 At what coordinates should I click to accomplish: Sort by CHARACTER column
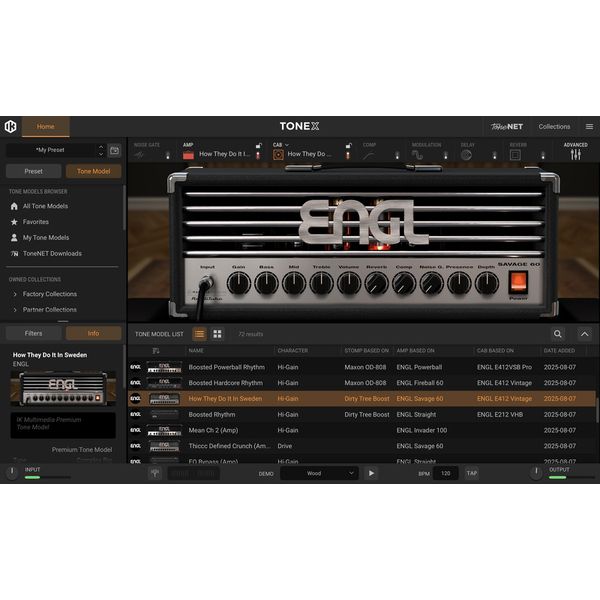point(293,351)
